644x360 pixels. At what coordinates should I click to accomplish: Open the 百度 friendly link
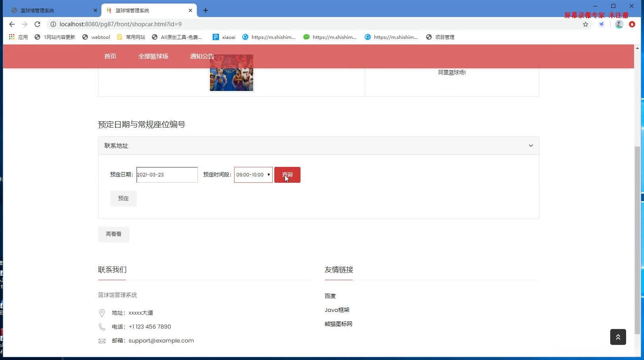330,296
